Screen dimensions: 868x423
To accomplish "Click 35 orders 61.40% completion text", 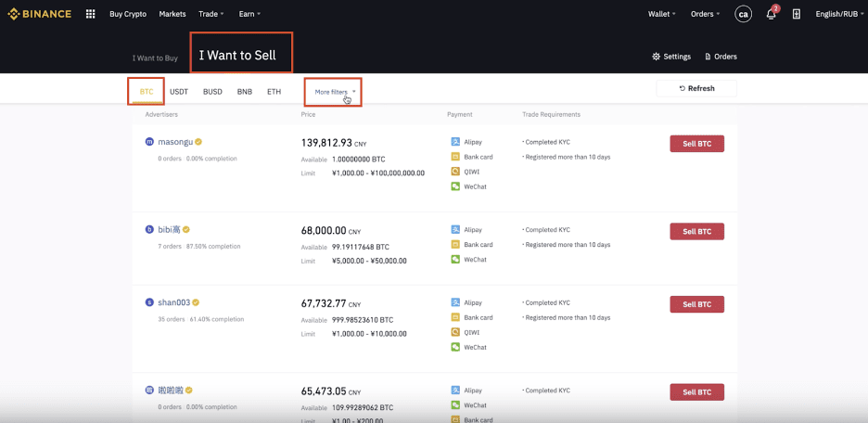I will [x=201, y=319].
